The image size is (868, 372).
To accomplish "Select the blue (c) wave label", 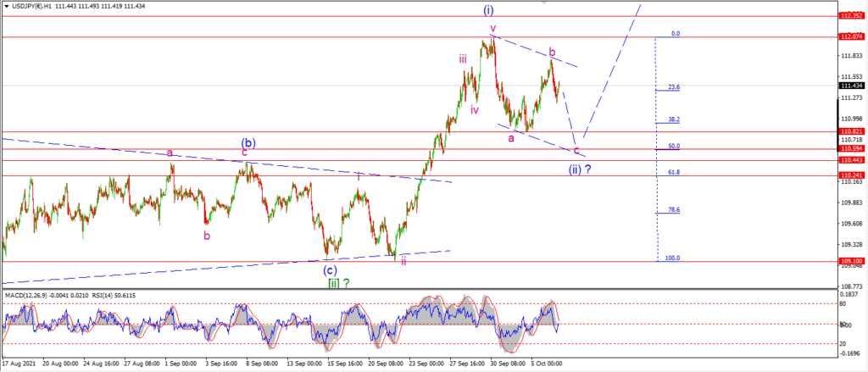I will pos(331,270).
